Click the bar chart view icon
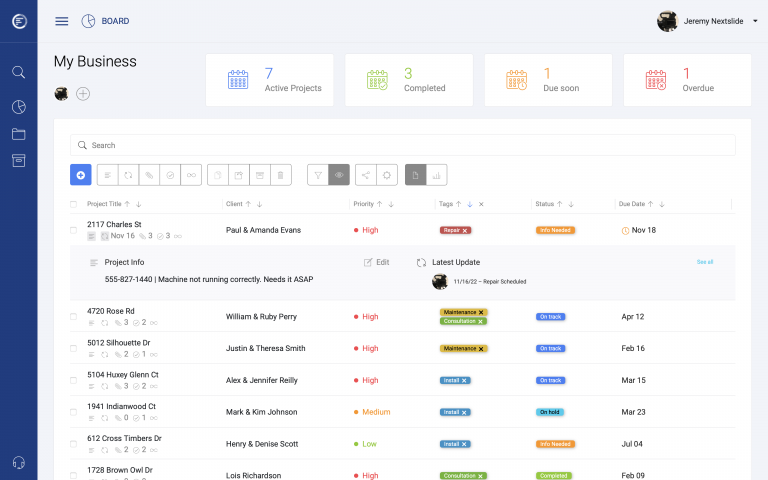This screenshot has width=768, height=480. tap(437, 175)
